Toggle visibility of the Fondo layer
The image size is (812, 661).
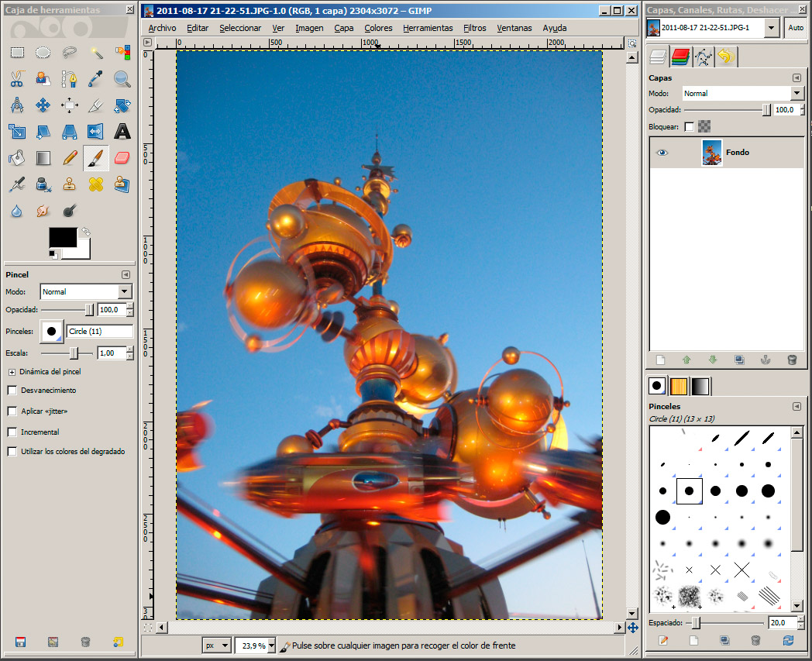pyautogui.click(x=662, y=153)
